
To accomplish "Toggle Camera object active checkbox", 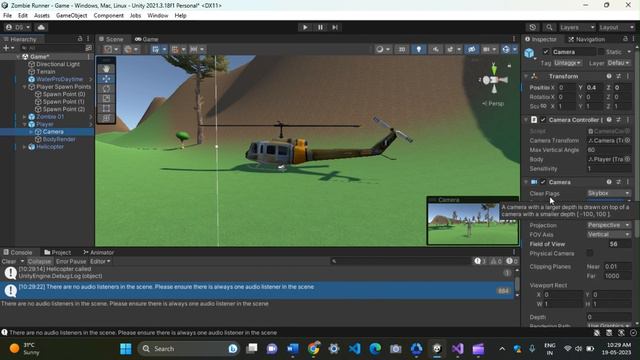I will pyautogui.click(x=546, y=52).
